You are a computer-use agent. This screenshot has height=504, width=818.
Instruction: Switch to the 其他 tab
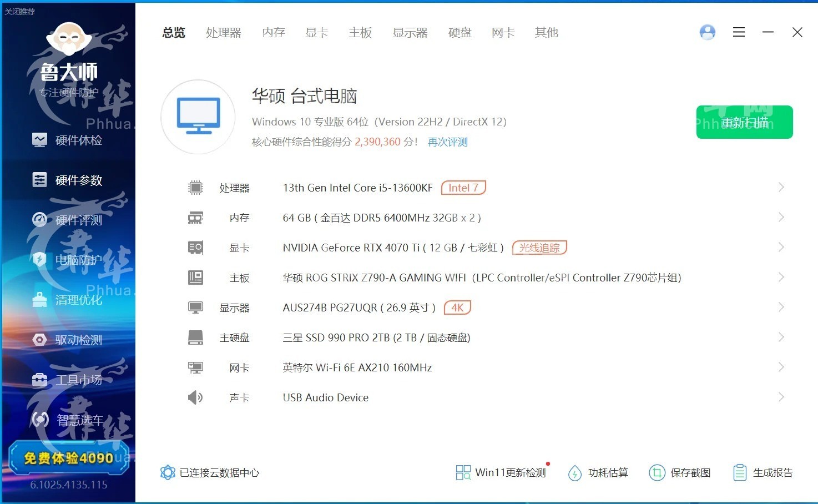pos(547,33)
